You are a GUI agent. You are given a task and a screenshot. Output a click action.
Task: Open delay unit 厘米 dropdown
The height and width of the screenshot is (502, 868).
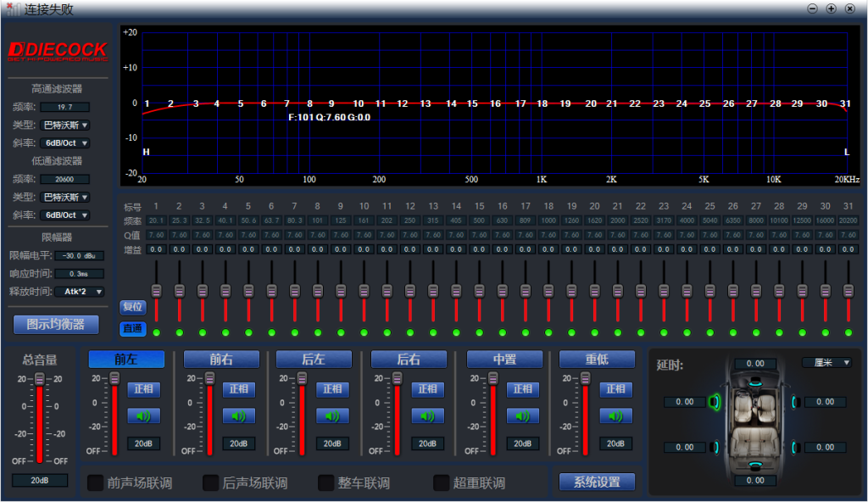(x=827, y=362)
